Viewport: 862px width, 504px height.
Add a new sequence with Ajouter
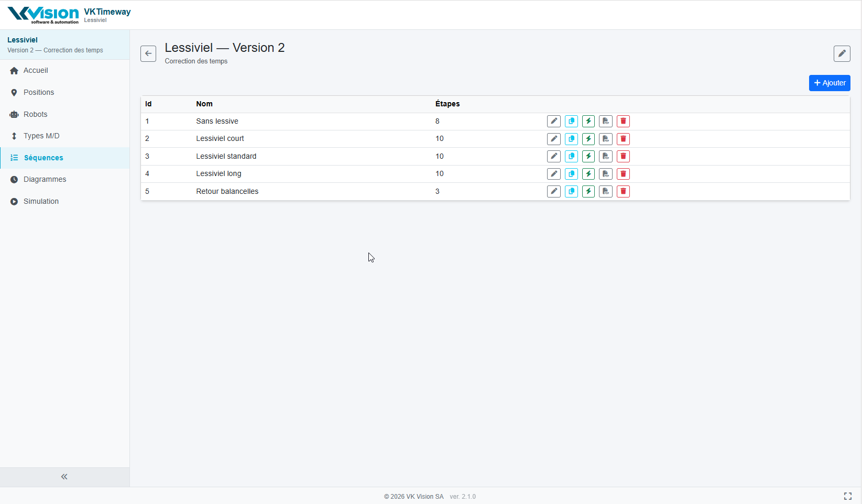point(829,83)
